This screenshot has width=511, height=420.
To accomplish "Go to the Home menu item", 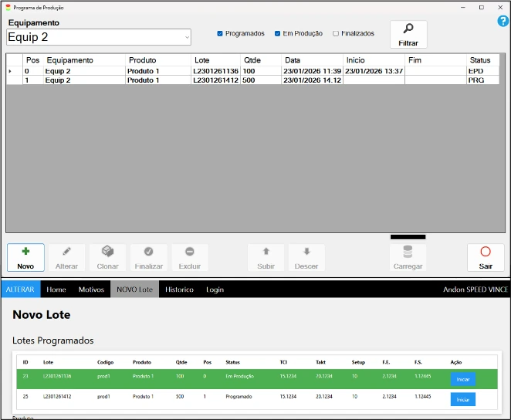I will pos(56,290).
